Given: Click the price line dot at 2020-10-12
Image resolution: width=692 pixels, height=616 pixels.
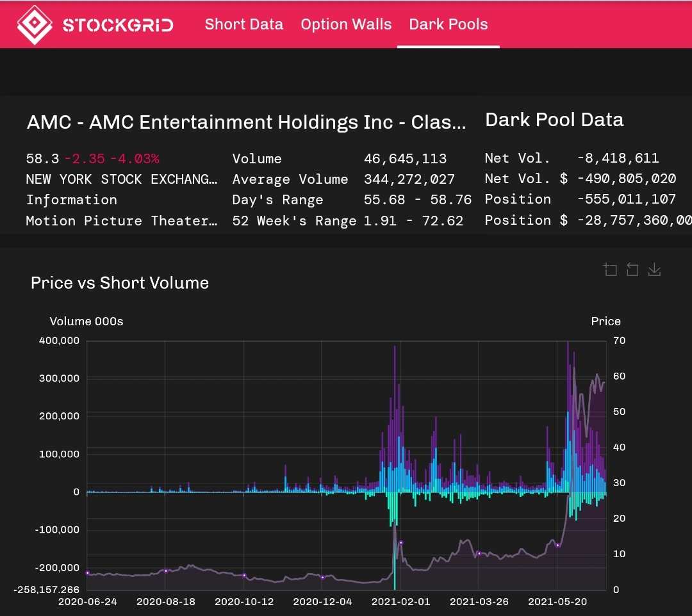Looking at the screenshot, I should coord(244,576).
